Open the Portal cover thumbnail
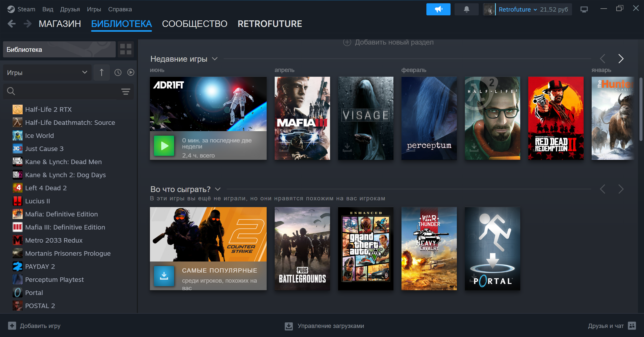Image resolution: width=644 pixels, height=337 pixels. (493, 249)
